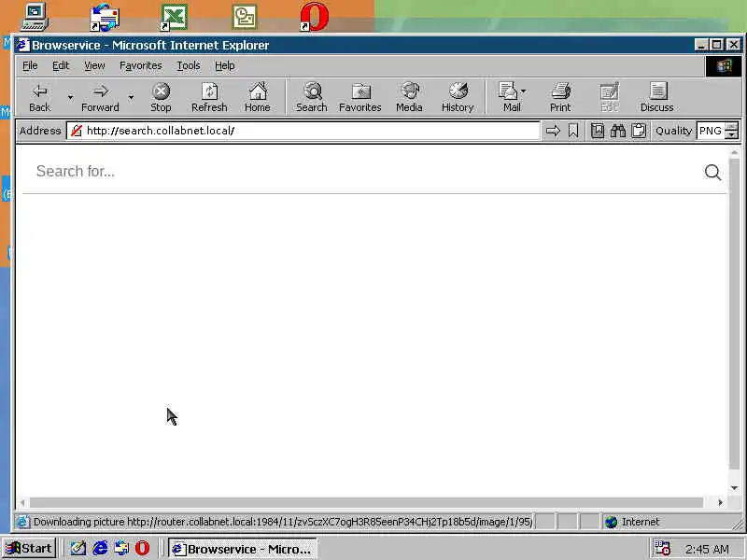Go Back using the toolbar arrow

pyautogui.click(x=39, y=98)
